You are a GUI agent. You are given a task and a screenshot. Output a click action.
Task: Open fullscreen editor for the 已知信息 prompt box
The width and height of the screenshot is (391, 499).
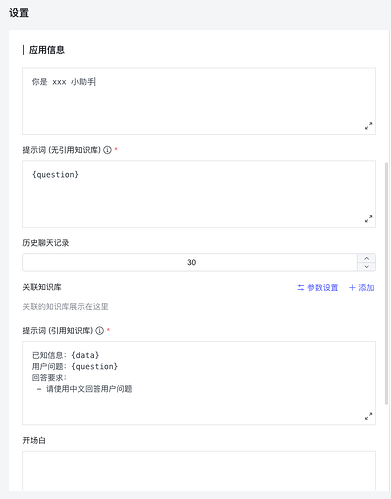pyautogui.click(x=368, y=416)
